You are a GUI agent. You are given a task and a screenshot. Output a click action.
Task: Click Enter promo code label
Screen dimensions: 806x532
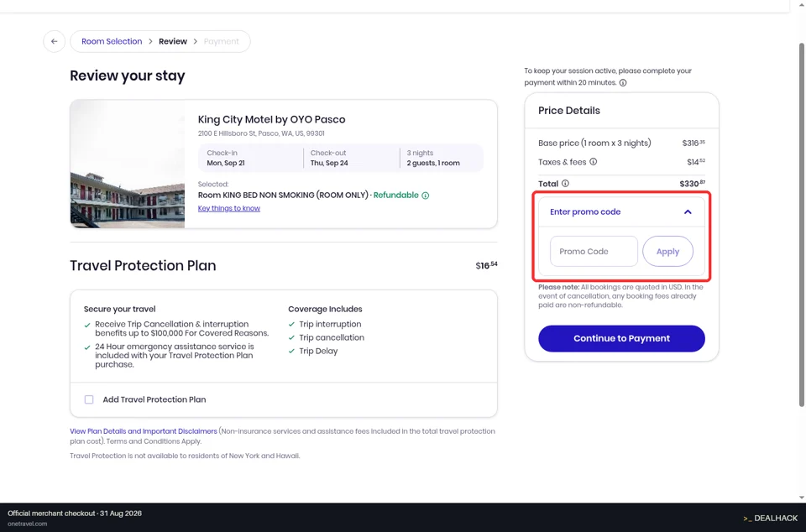(585, 211)
